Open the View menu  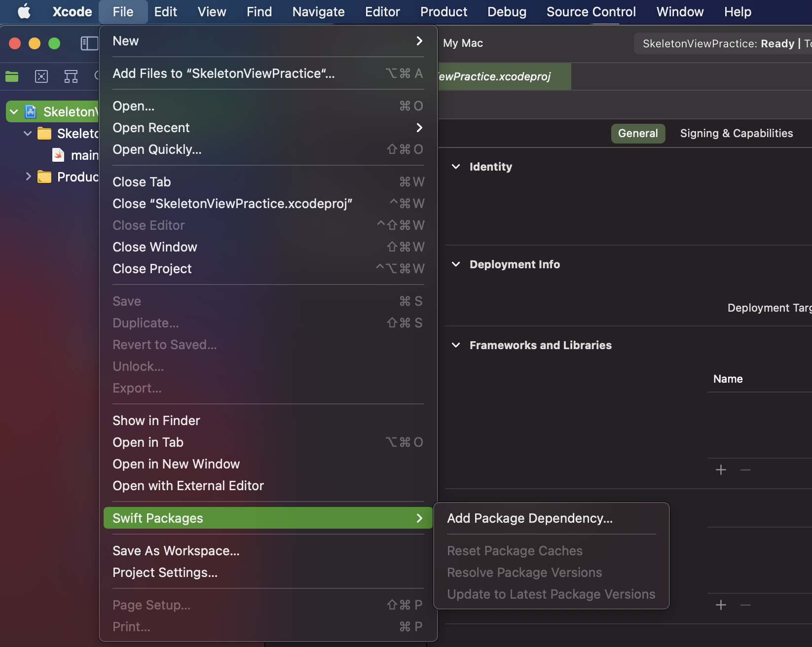212,11
